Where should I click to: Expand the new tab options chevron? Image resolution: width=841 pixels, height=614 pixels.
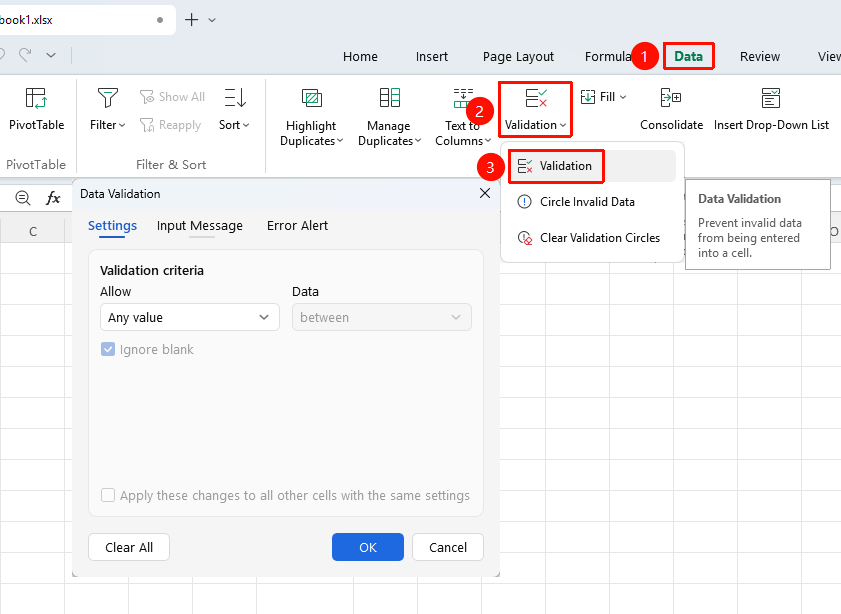pyautogui.click(x=212, y=20)
